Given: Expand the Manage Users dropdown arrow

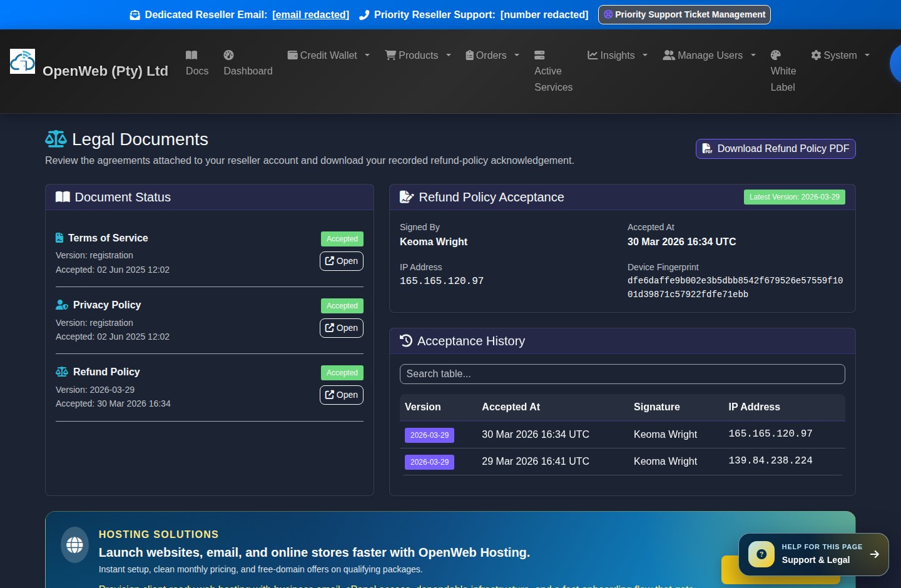Looking at the screenshot, I should [753, 55].
